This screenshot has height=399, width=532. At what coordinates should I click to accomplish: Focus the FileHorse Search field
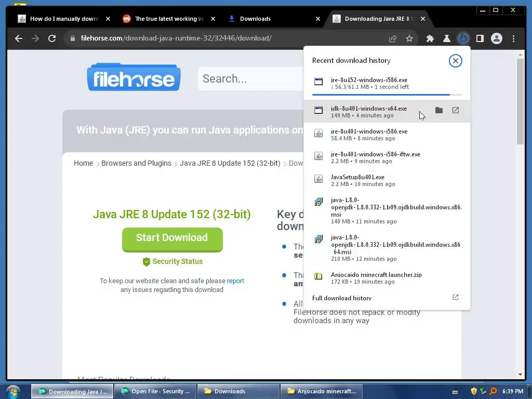tap(251, 79)
